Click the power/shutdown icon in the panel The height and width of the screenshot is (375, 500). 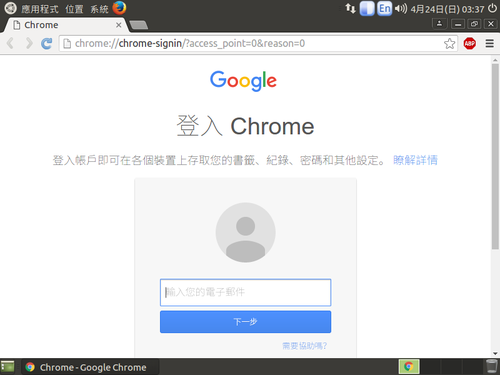[492, 8]
